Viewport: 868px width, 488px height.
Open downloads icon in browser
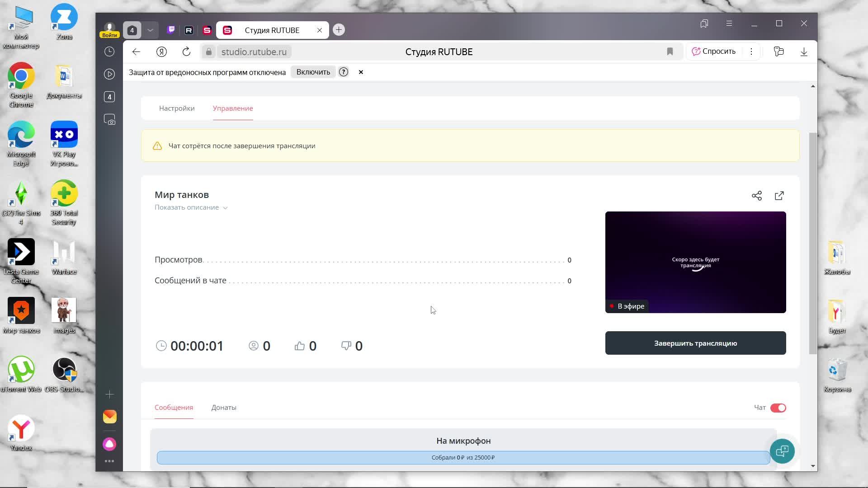point(804,52)
